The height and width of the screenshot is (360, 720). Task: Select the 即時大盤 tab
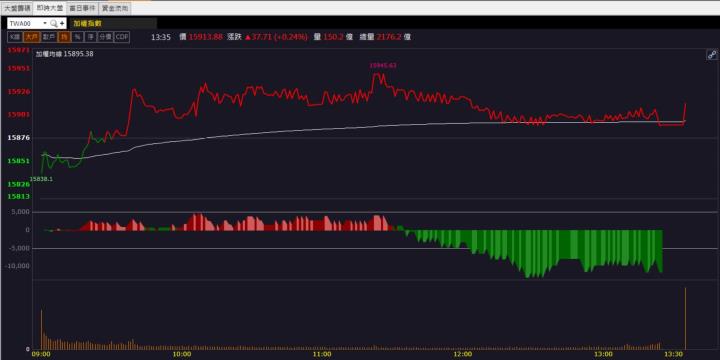pos(50,8)
